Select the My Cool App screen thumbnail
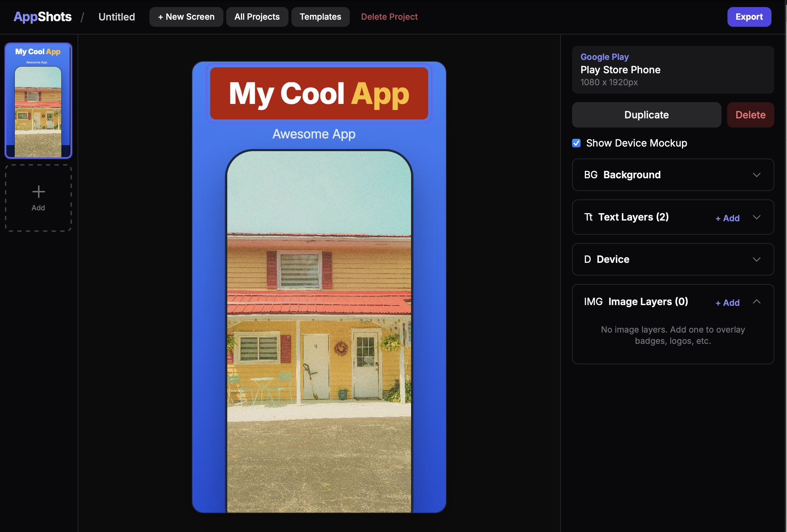This screenshot has width=787, height=532. [38, 101]
